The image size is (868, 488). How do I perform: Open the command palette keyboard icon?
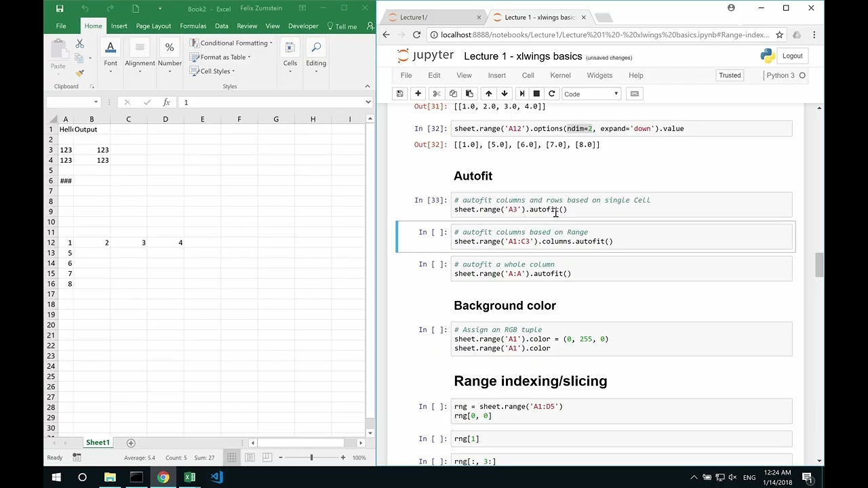[x=635, y=94]
